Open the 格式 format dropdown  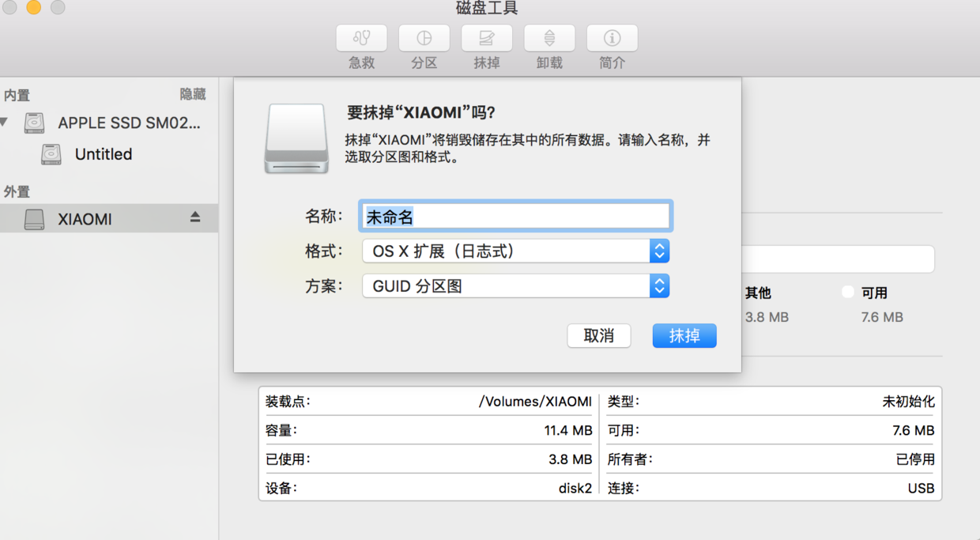tap(659, 251)
